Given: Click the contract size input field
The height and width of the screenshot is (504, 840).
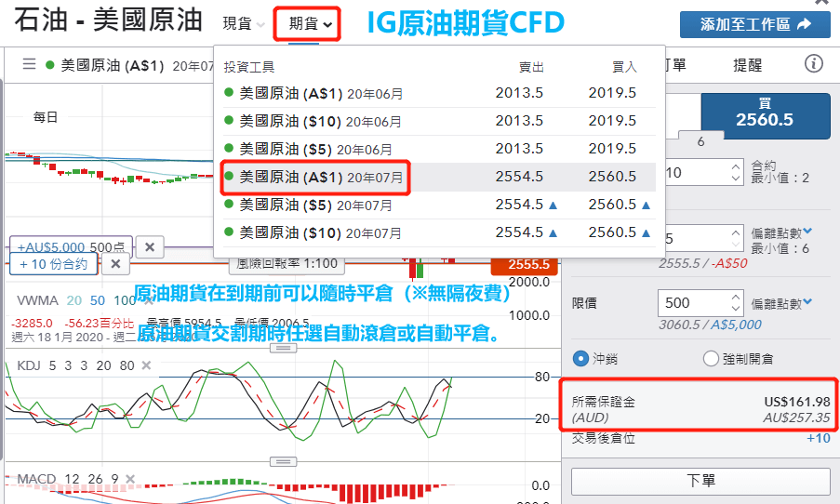Looking at the screenshot, I should (x=697, y=172).
